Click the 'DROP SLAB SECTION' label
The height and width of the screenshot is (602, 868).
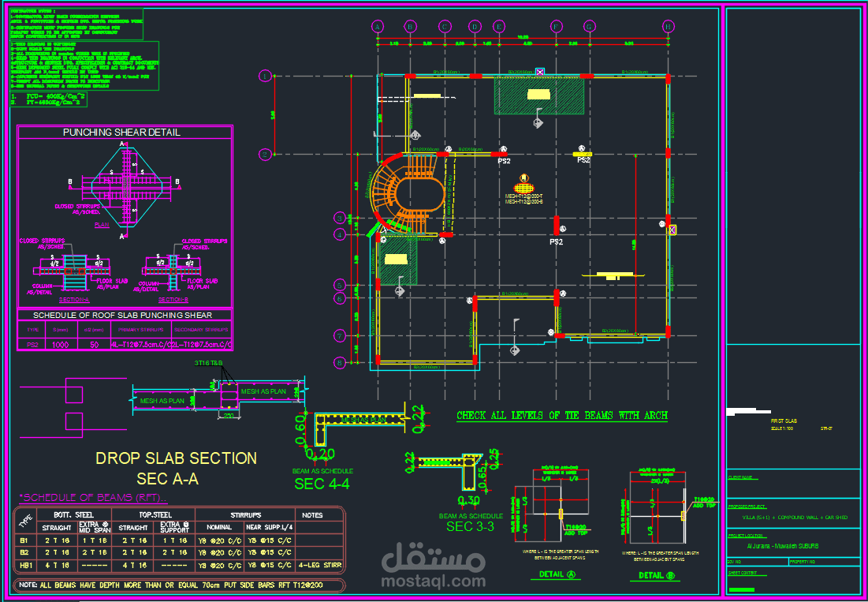click(x=177, y=458)
